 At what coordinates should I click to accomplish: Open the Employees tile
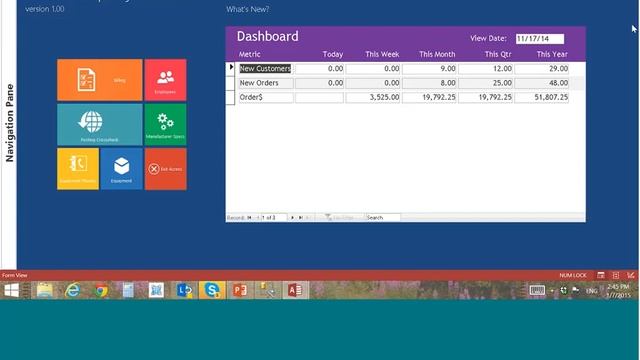coord(165,80)
